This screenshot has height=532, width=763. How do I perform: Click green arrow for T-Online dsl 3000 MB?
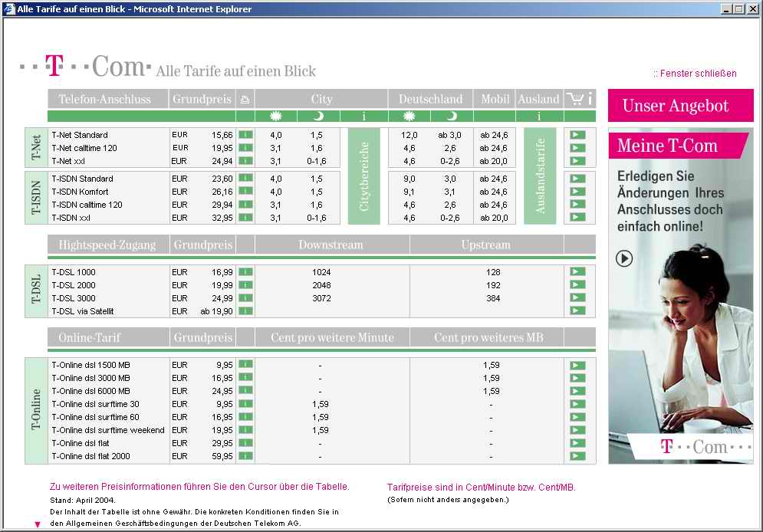point(577,378)
